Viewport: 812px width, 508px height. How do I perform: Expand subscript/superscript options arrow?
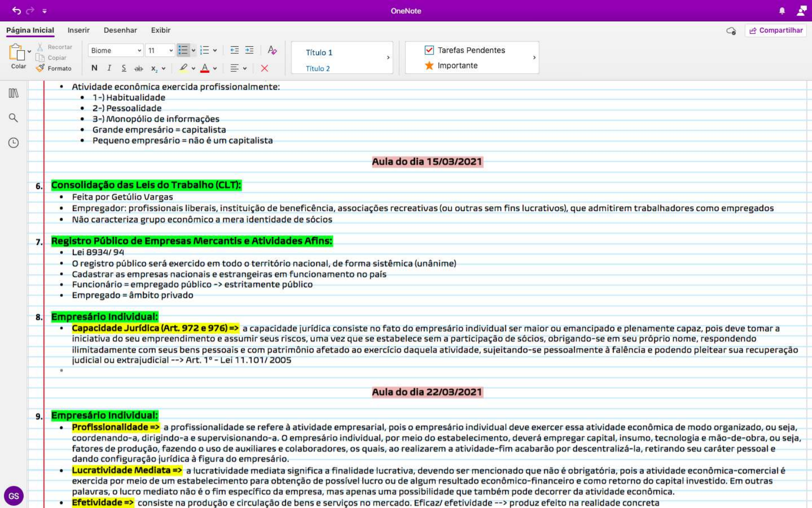164,68
